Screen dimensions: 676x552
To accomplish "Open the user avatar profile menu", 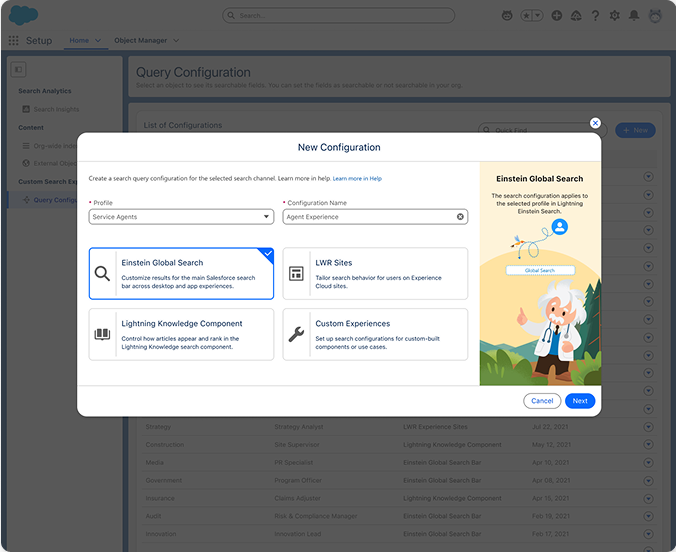I will [x=654, y=16].
